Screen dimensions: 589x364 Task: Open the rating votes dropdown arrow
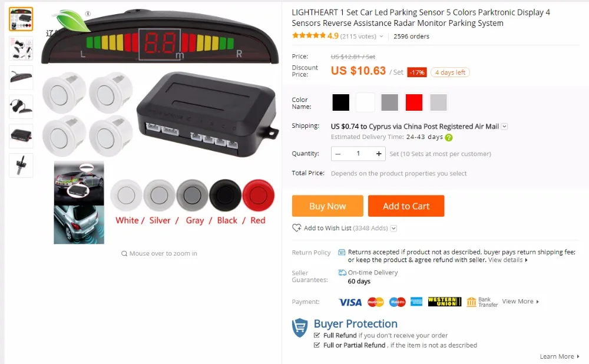381,37
